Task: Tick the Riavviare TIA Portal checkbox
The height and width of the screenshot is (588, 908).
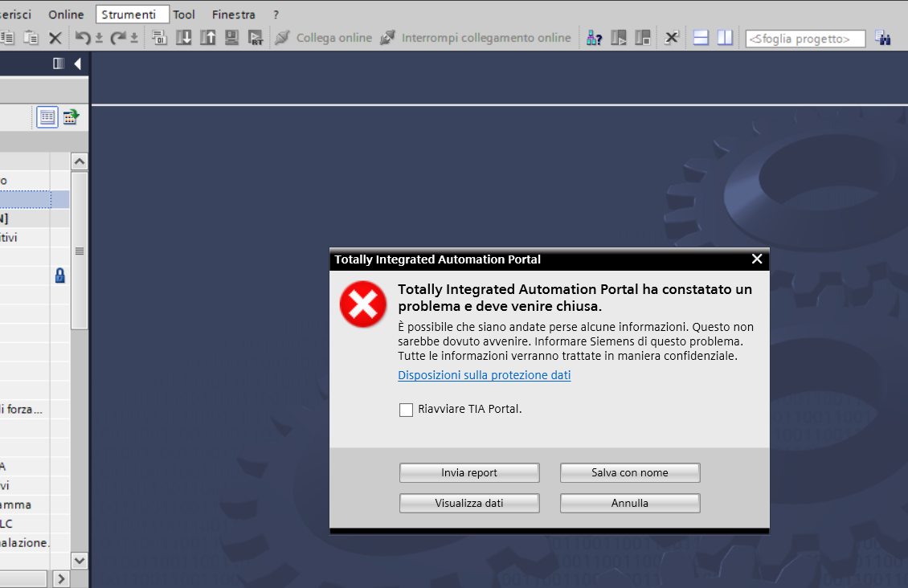Action: tap(406, 410)
